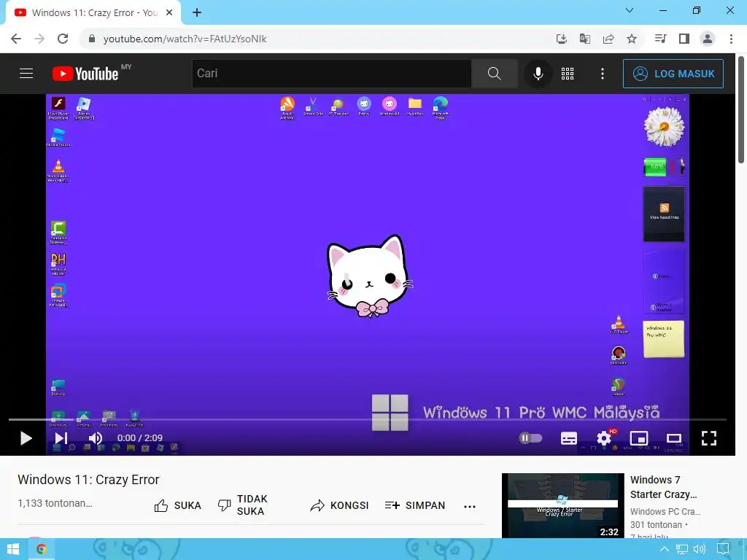Click the video progress bar
The height and width of the screenshot is (560, 747).
pyautogui.click(x=368, y=419)
